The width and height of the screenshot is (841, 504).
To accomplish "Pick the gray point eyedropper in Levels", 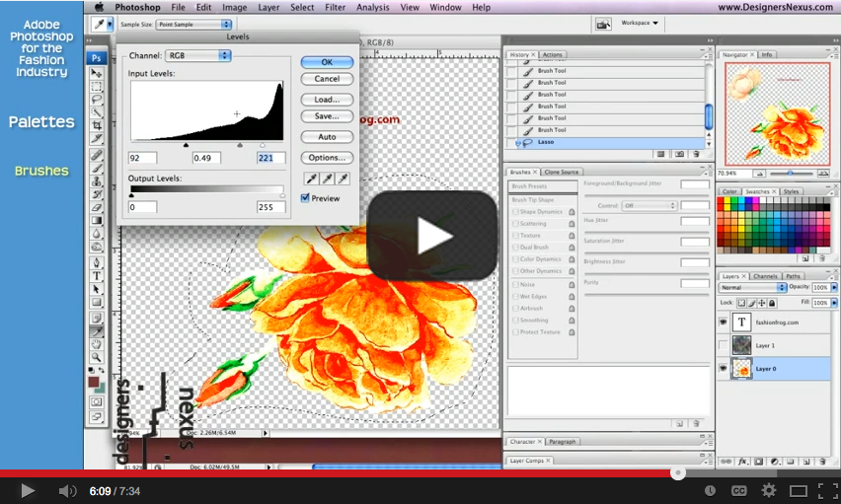I will (327, 179).
